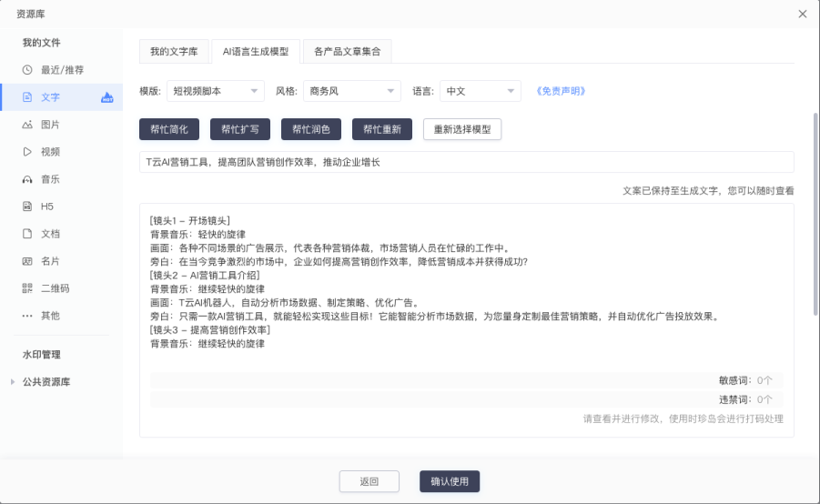Open the 音乐 headphone icon
Viewport: 820px width, 504px height.
27,179
